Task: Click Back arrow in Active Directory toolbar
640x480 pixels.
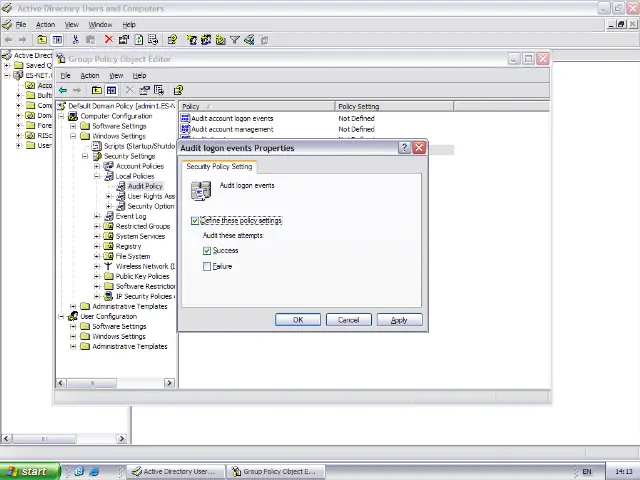Action: point(9,40)
